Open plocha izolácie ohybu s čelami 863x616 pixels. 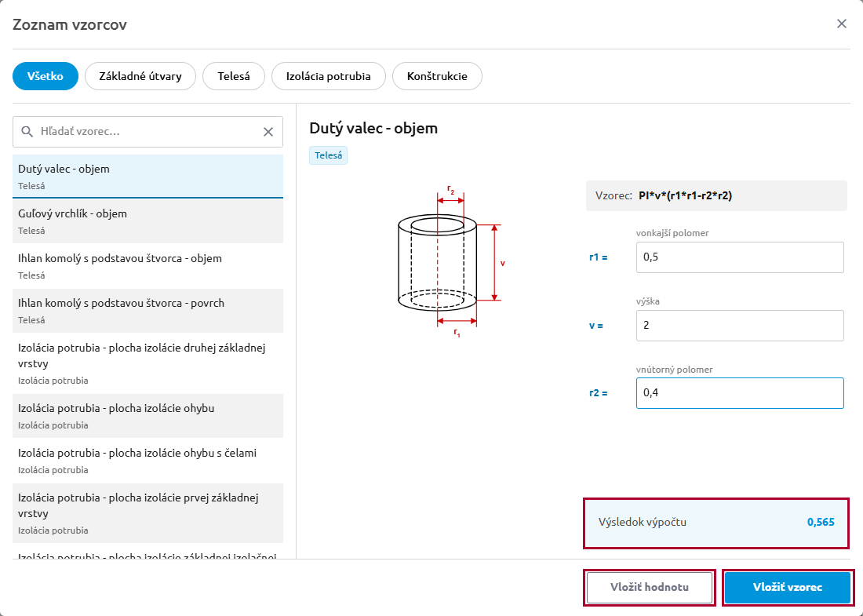tap(147, 460)
